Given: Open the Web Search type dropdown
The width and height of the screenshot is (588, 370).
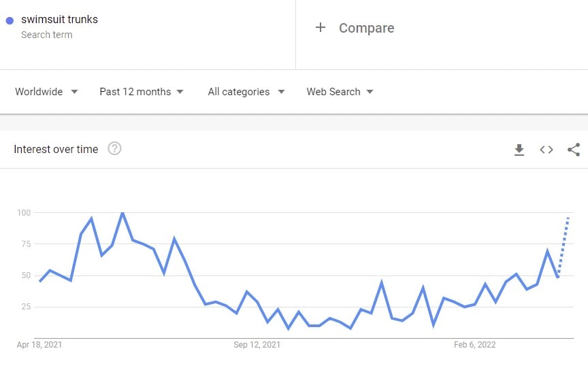Looking at the screenshot, I should 340,92.
